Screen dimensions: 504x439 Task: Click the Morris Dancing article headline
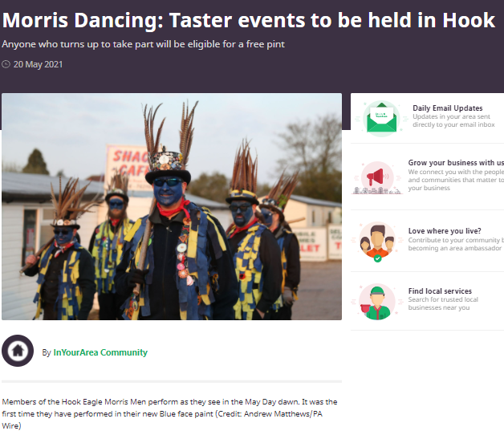[x=249, y=20]
